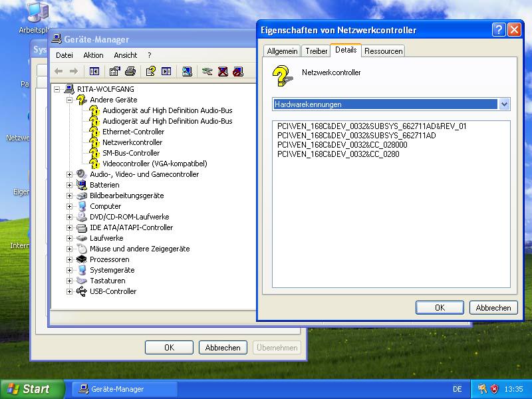Open the Hardwarekennungen dropdown
This screenshot has width=532, height=399.
(504, 104)
